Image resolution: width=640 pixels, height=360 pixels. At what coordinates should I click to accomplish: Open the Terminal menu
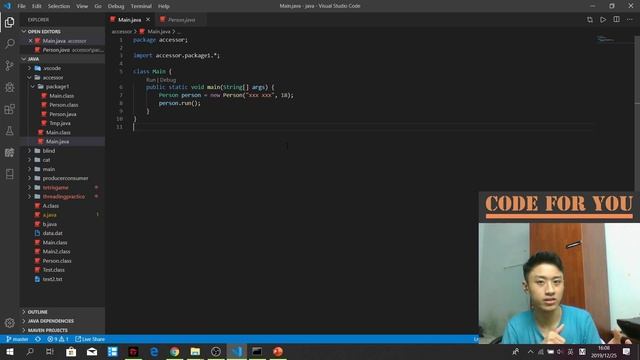[141, 6]
